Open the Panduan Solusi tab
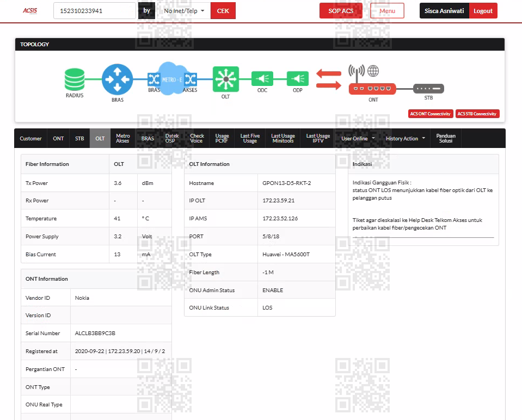This screenshot has height=420, width=522. [446, 138]
